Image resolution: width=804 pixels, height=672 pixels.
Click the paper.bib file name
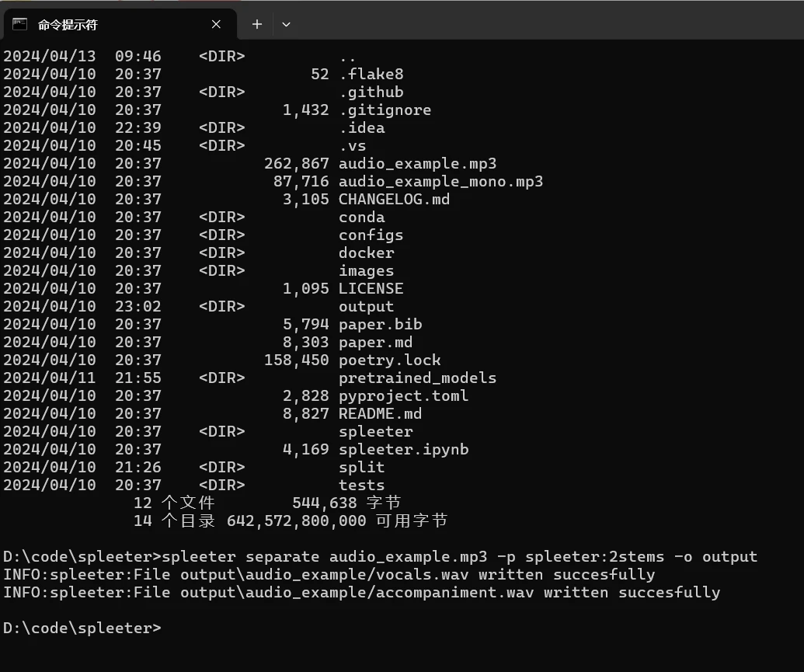[x=380, y=325]
